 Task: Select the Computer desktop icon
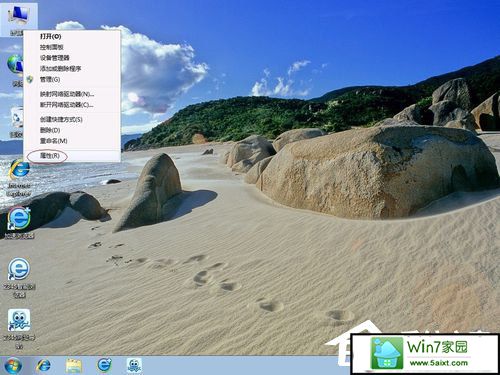tap(19, 19)
